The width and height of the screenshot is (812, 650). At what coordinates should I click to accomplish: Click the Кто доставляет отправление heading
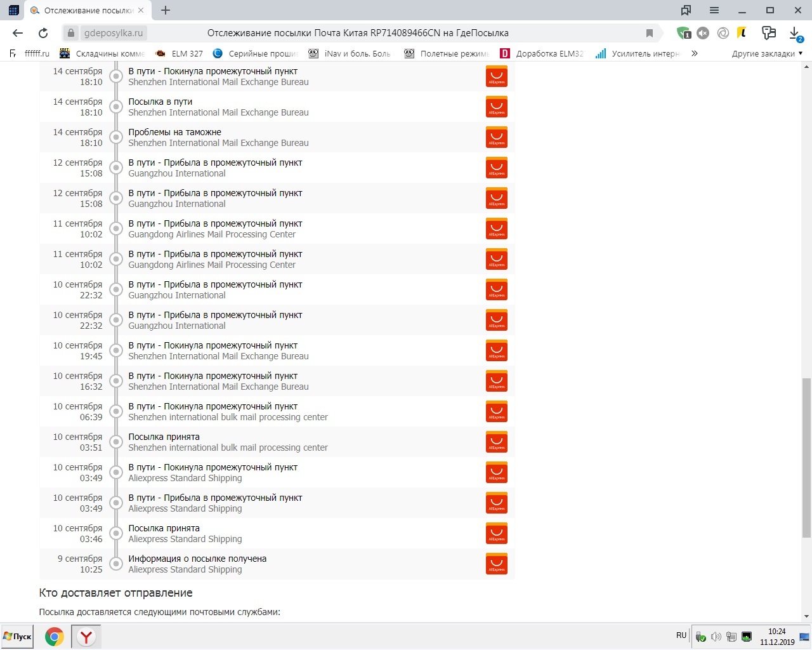point(115,593)
